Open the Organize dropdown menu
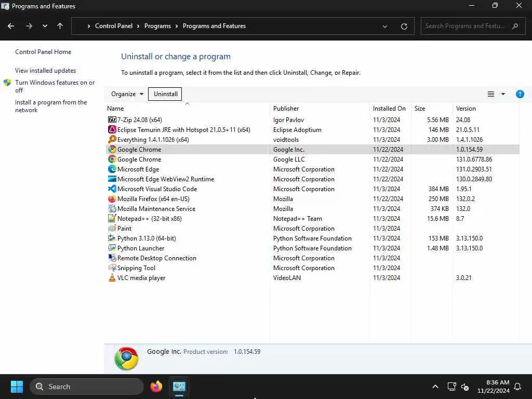The height and width of the screenshot is (399, 532). pos(127,94)
